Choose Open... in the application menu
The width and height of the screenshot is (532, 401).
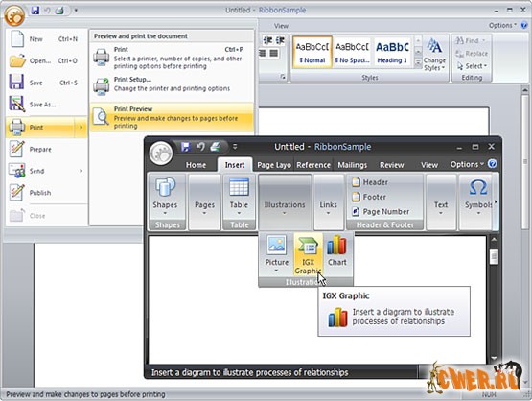(46, 60)
